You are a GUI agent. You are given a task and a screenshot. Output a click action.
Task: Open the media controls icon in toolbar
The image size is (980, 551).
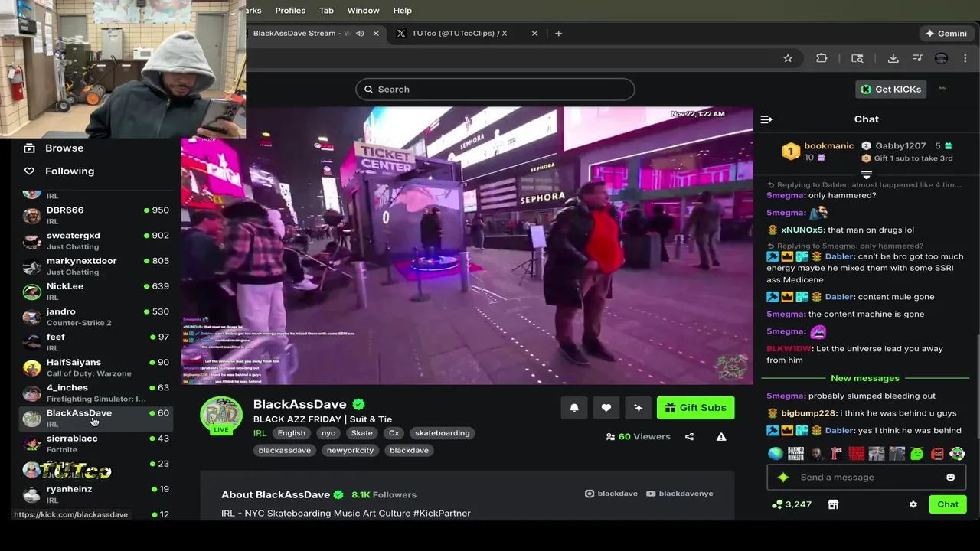point(917,58)
